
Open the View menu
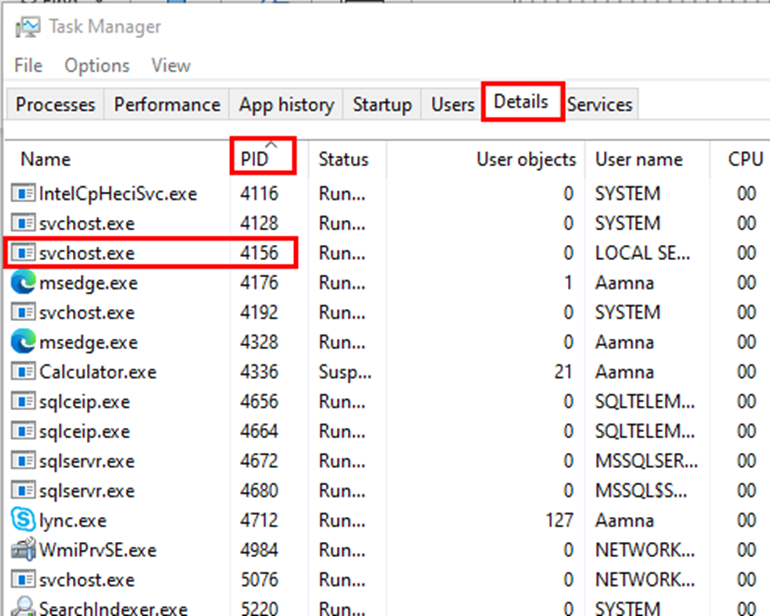point(171,65)
